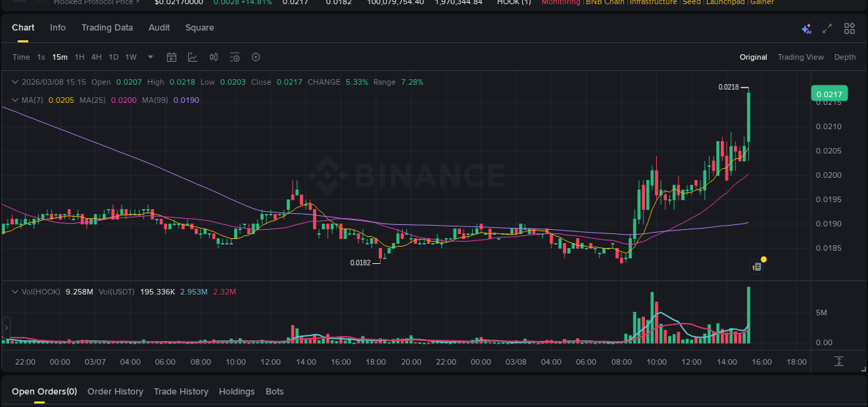Open fullscreen mode with the expand arrows icon
Screen dimensions: 868x407
827,28
